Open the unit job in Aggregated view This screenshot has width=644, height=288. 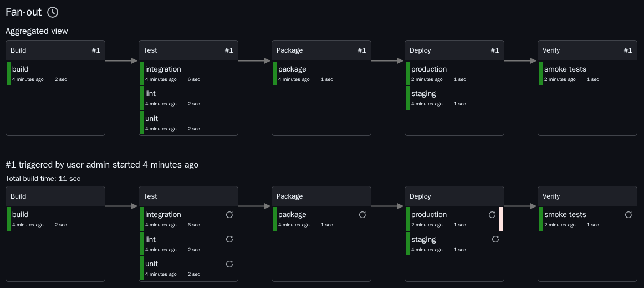[x=151, y=119]
